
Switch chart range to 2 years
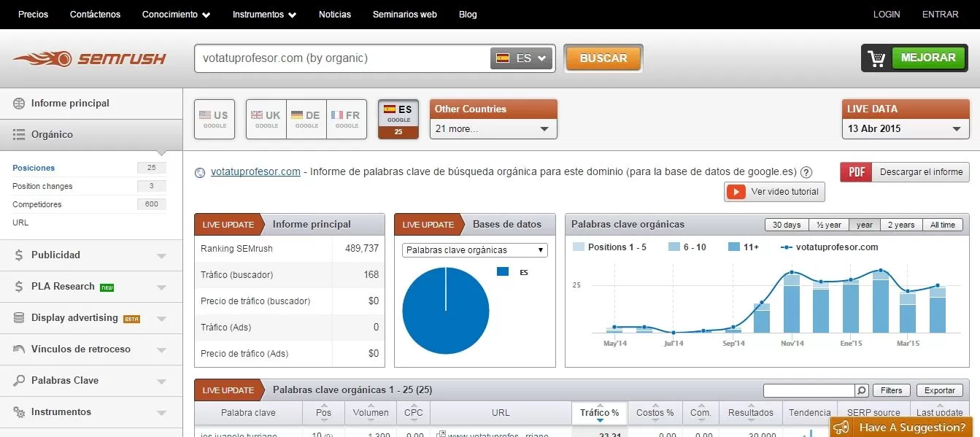[x=901, y=225]
